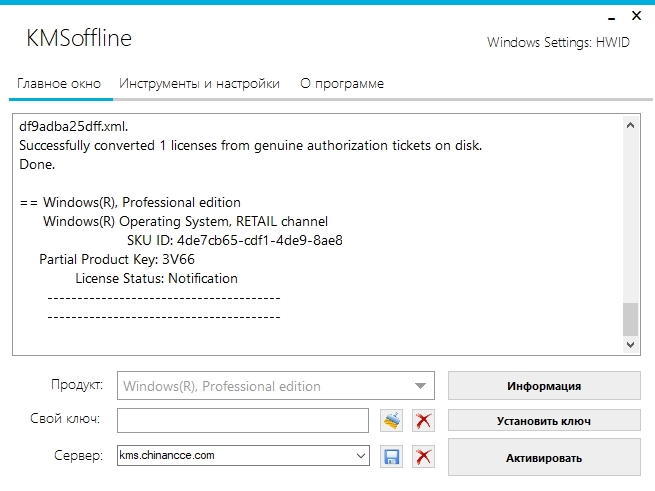This screenshot has width=655, height=491.
Task: Click the log scrollbar down arrow
Action: pyautogui.click(x=630, y=343)
